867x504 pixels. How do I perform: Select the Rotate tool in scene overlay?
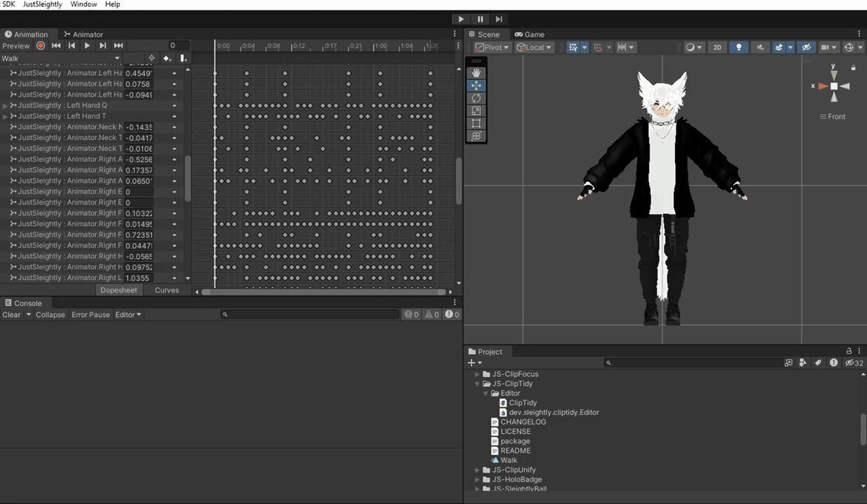tap(476, 98)
